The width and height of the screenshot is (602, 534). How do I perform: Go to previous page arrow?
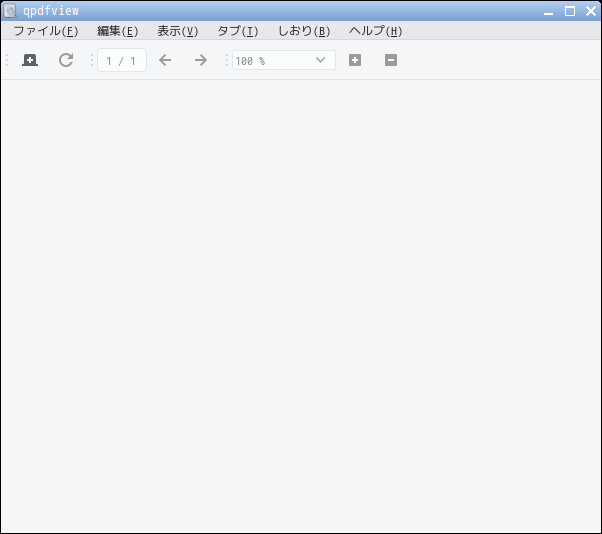(x=165, y=60)
